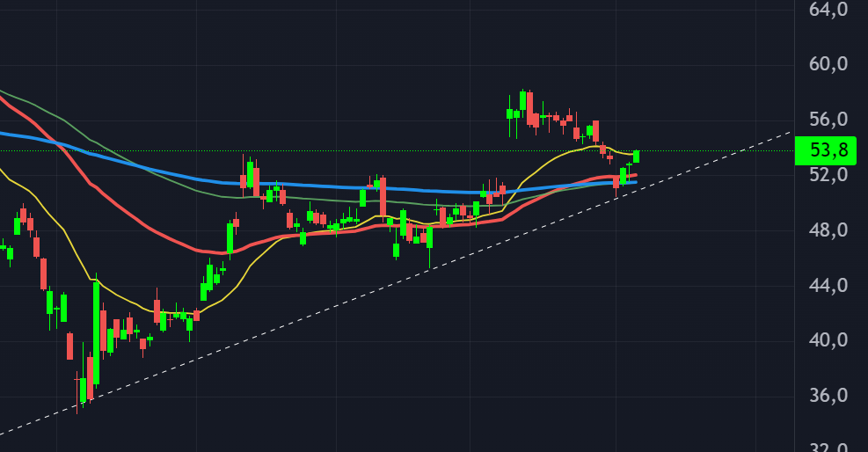The width and height of the screenshot is (868, 452).
Task: Click the 56,0 price axis label
Action: pos(828,119)
